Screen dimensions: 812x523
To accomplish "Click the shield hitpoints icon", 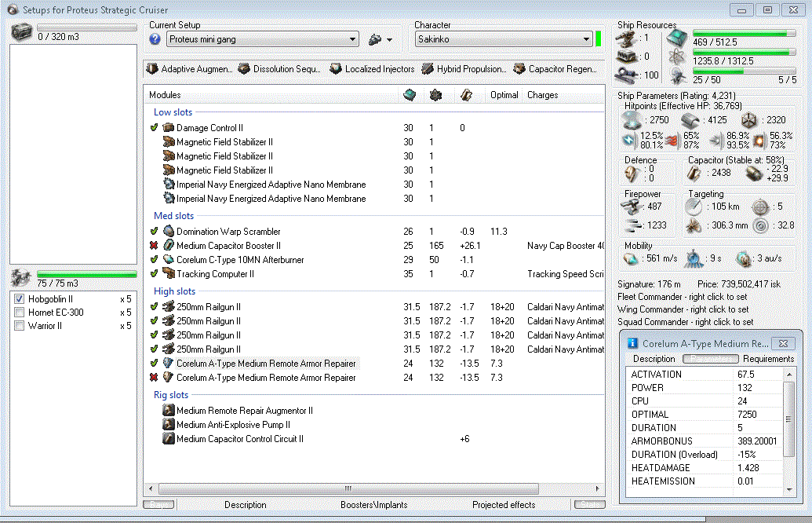I will [632, 120].
